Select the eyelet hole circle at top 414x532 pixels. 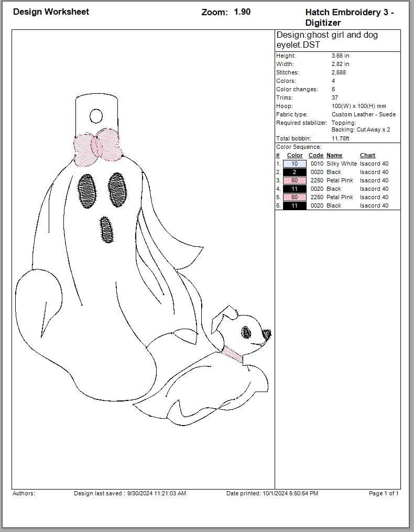(96, 115)
